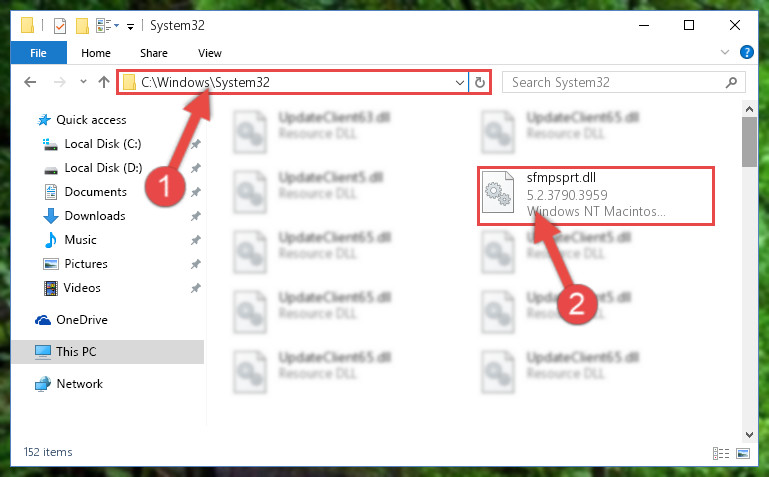
Task: Open the Share ribbon tab
Action: point(154,53)
